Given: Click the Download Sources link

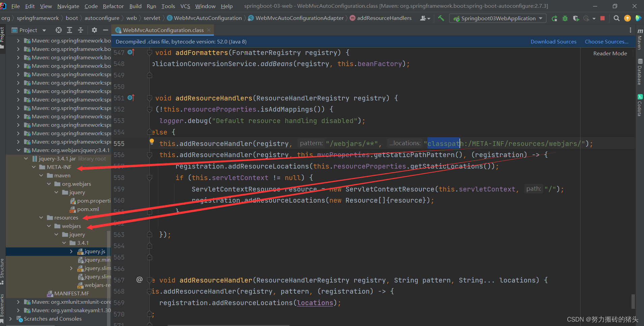Looking at the screenshot, I should tap(553, 41).
